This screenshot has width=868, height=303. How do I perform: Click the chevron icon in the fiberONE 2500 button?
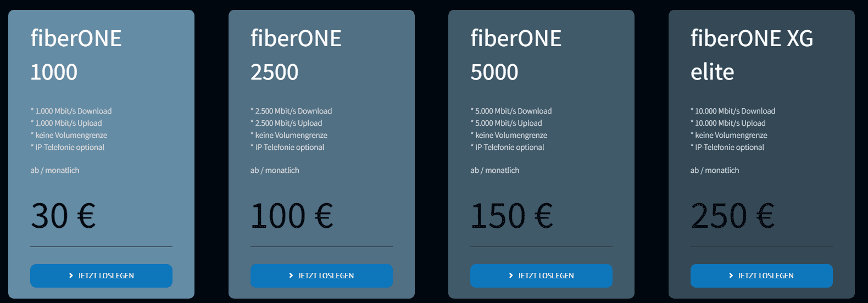[291, 276]
